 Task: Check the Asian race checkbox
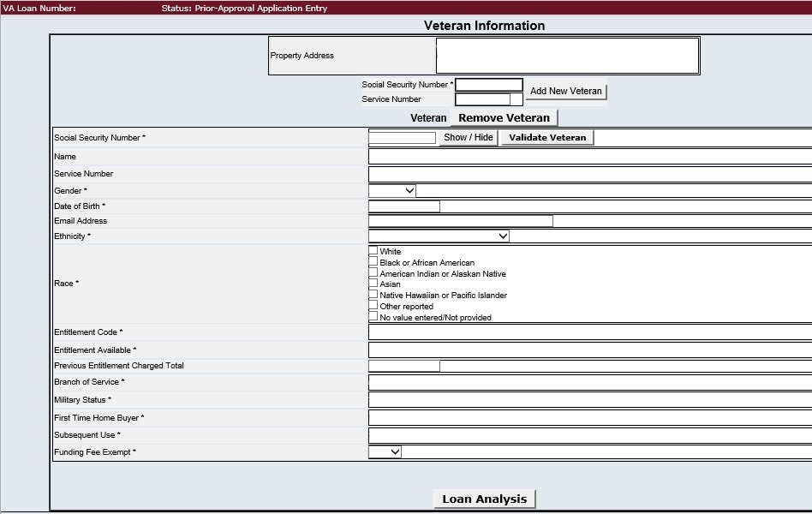[x=373, y=284]
